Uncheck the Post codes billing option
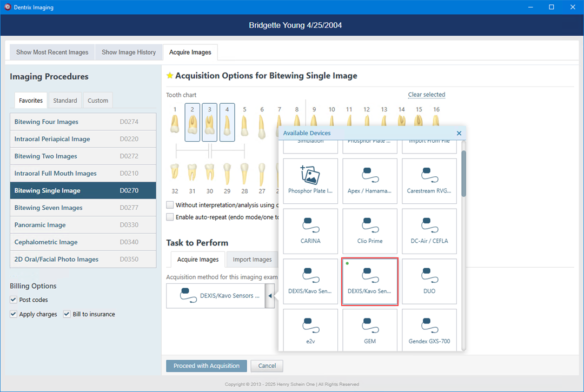This screenshot has height=392, width=584. tap(13, 300)
